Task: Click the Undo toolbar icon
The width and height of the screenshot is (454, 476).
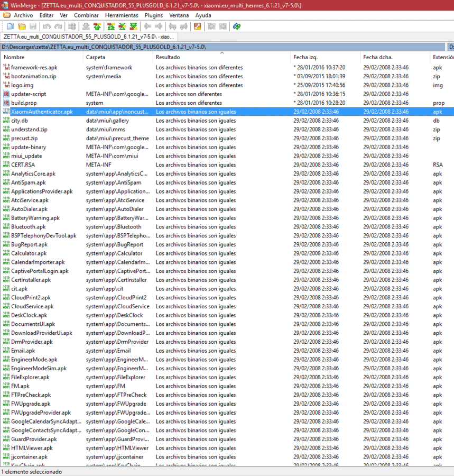Action: (x=47, y=26)
